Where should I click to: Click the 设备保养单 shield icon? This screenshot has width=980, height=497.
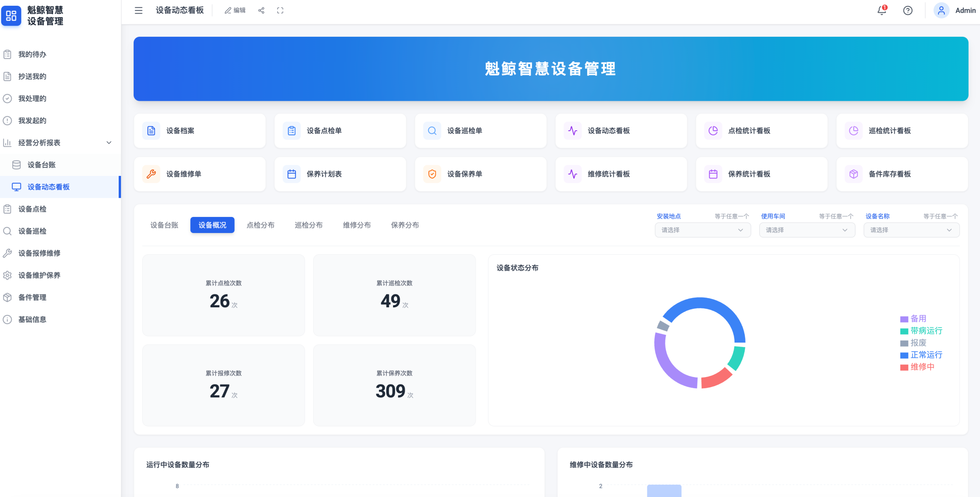432,174
